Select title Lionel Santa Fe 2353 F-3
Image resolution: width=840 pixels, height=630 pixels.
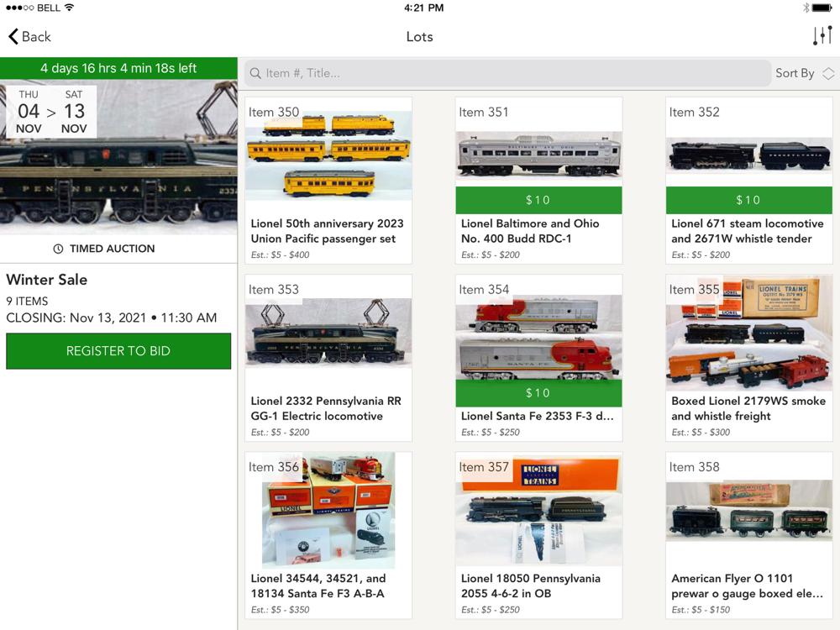[x=538, y=416]
